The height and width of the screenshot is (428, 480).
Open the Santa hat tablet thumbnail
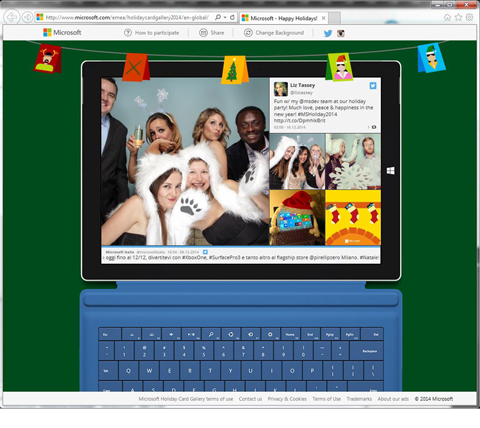pos(297,218)
